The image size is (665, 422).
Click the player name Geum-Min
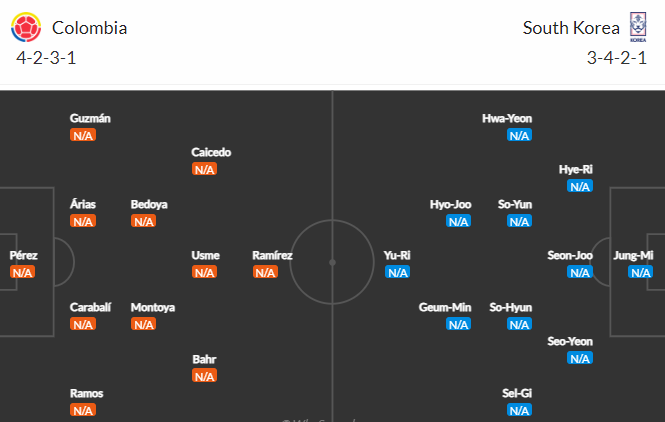click(445, 307)
